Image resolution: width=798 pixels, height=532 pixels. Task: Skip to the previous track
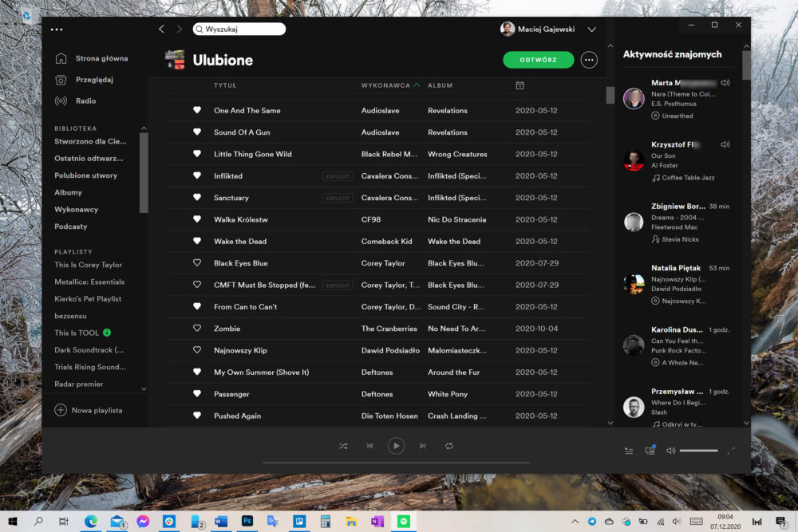[x=370, y=446]
